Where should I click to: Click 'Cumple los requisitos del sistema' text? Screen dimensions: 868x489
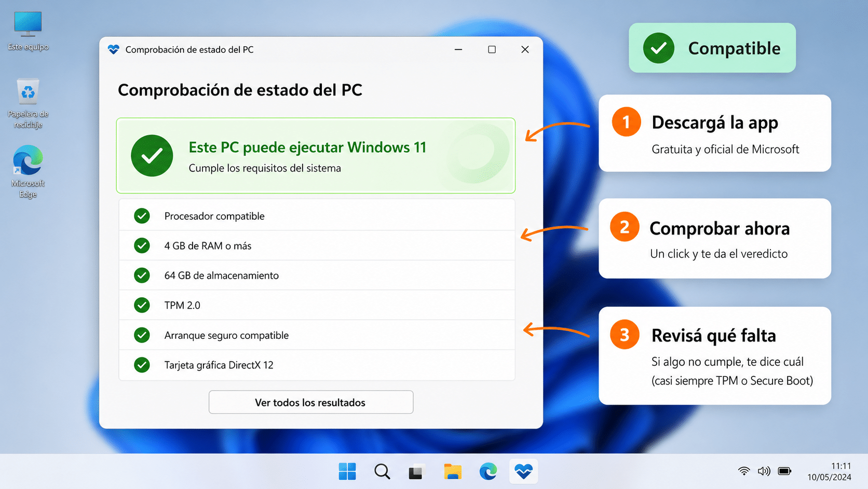pyautogui.click(x=265, y=168)
